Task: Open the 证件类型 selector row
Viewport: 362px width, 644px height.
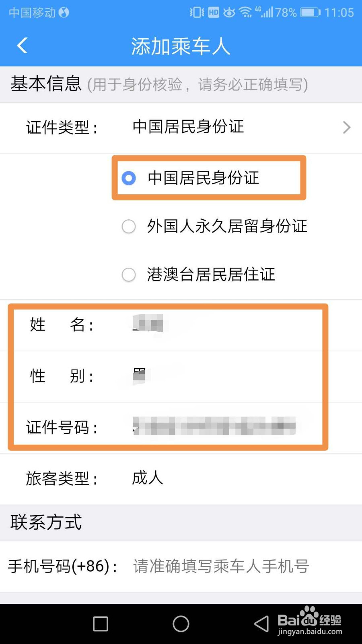Action: (x=181, y=128)
